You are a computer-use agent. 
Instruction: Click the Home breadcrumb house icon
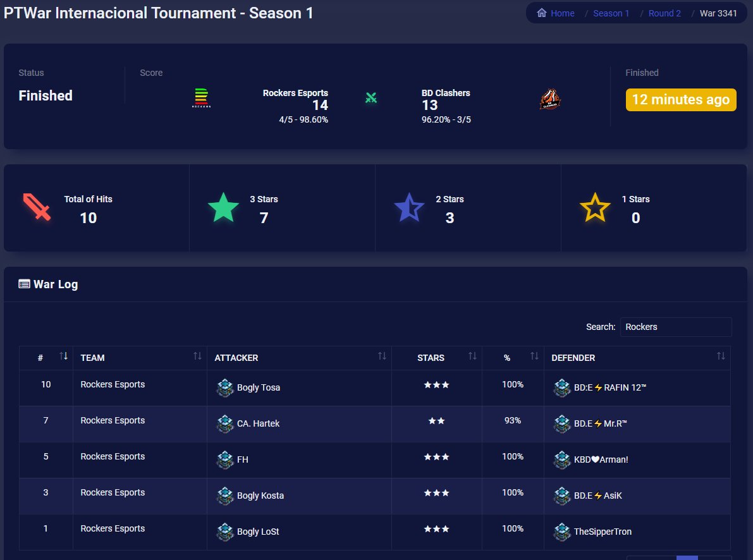[x=542, y=13]
